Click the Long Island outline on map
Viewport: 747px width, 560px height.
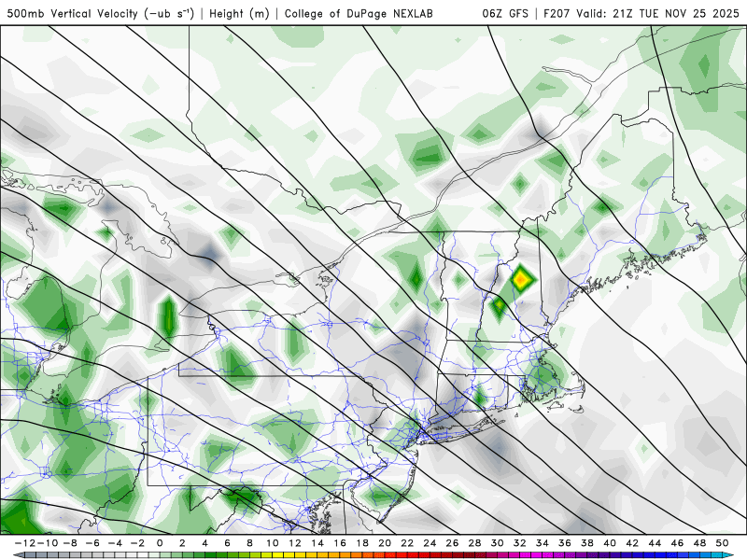point(459,429)
